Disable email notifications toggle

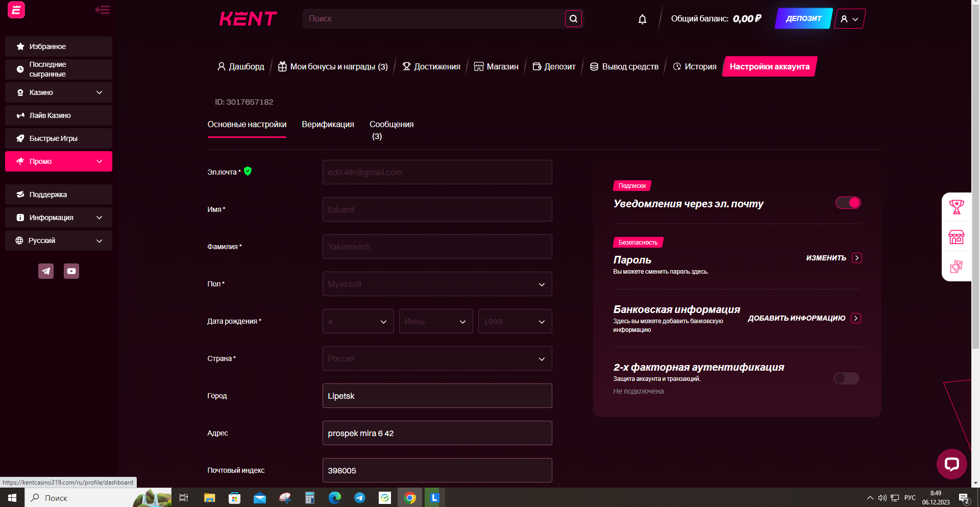pyautogui.click(x=848, y=203)
